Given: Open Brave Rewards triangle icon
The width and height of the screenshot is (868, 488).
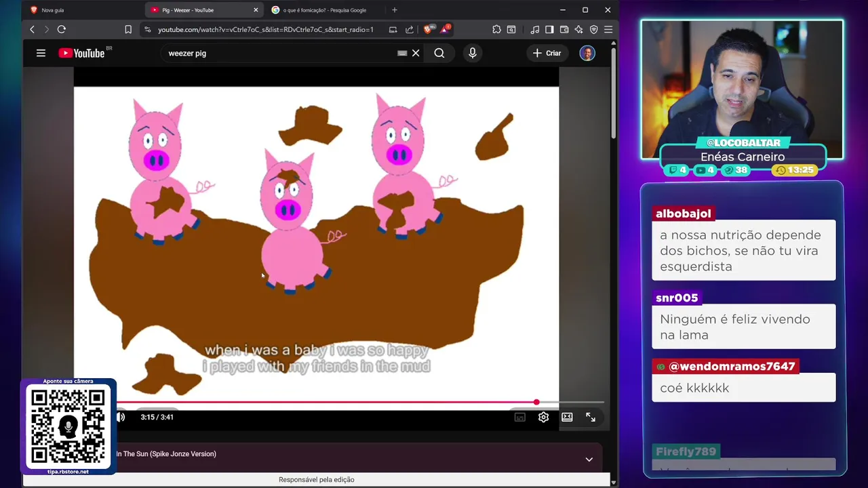Looking at the screenshot, I should (x=445, y=29).
